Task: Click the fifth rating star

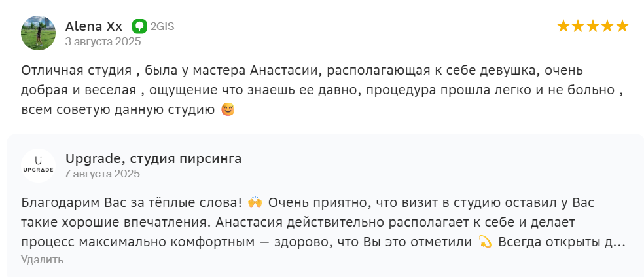Action: (x=622, y=26)
